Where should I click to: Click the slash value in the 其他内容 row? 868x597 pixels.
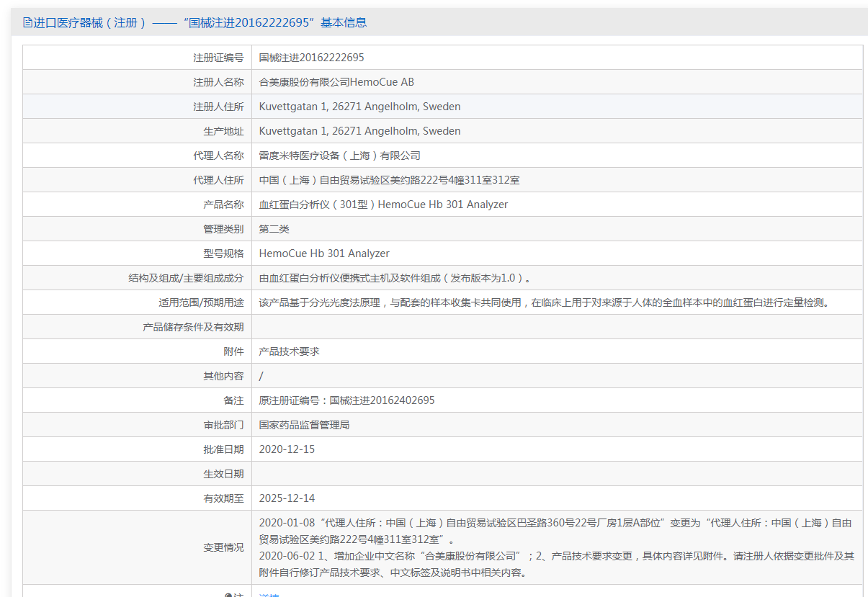[x=261, y=376]
